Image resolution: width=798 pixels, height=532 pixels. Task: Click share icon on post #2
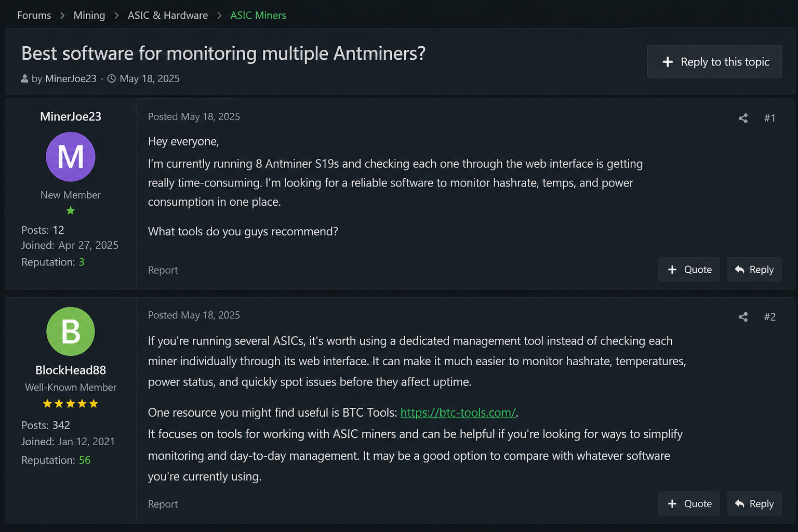tap(743, 317)
